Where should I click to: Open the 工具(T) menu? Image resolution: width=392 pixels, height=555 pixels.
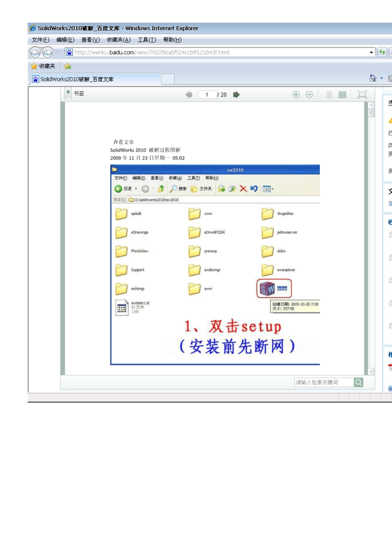(x=147, y=40)
